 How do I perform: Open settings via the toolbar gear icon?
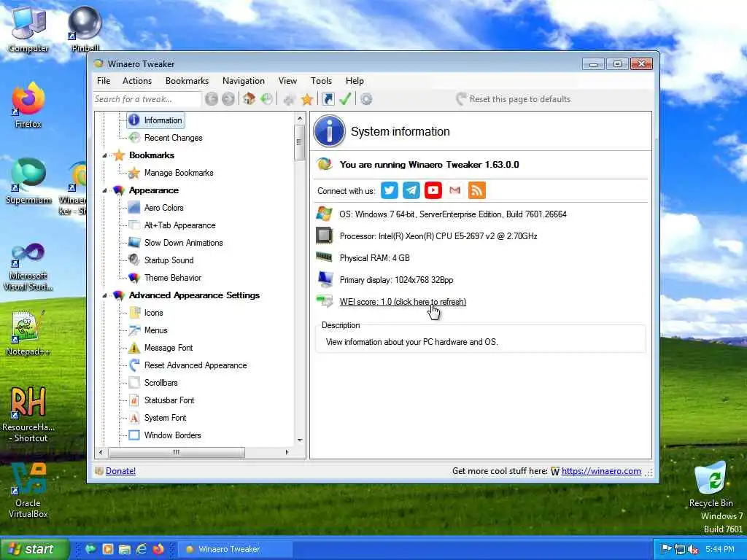click(x=366, y=99)
